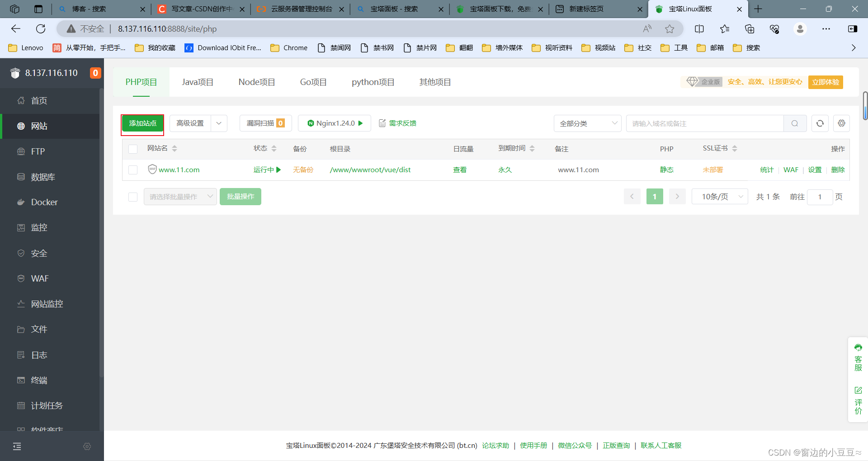The image size is (868, 461).
Task: Open the FTP sidebar icon
Action: (21, 151)
